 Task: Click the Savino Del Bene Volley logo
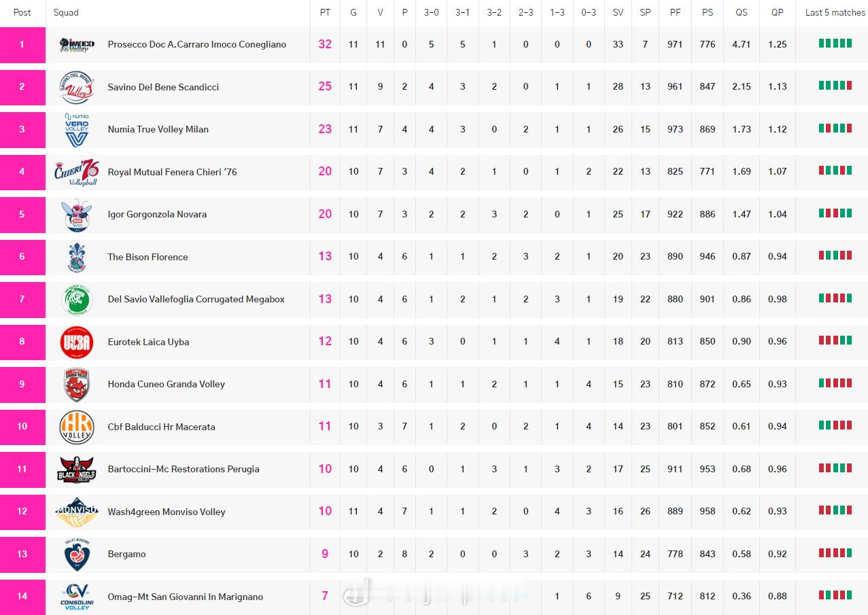point(77,87)
